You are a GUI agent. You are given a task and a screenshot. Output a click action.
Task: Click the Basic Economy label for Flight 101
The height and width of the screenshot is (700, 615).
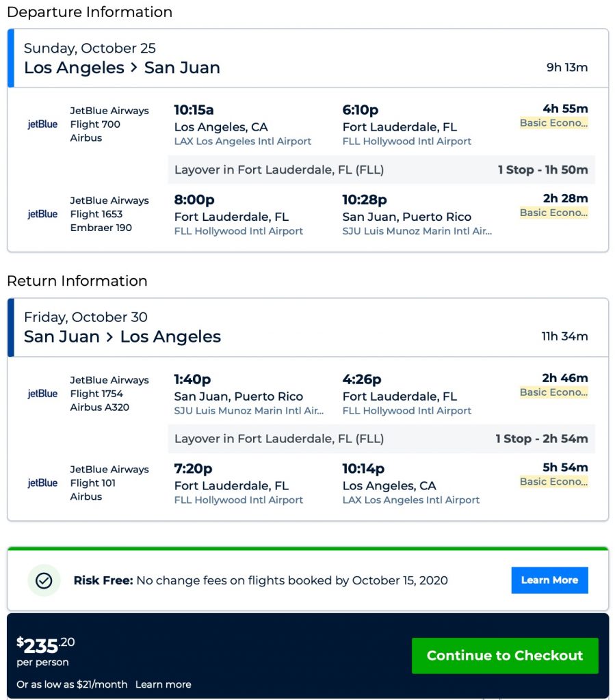[553, 482]
